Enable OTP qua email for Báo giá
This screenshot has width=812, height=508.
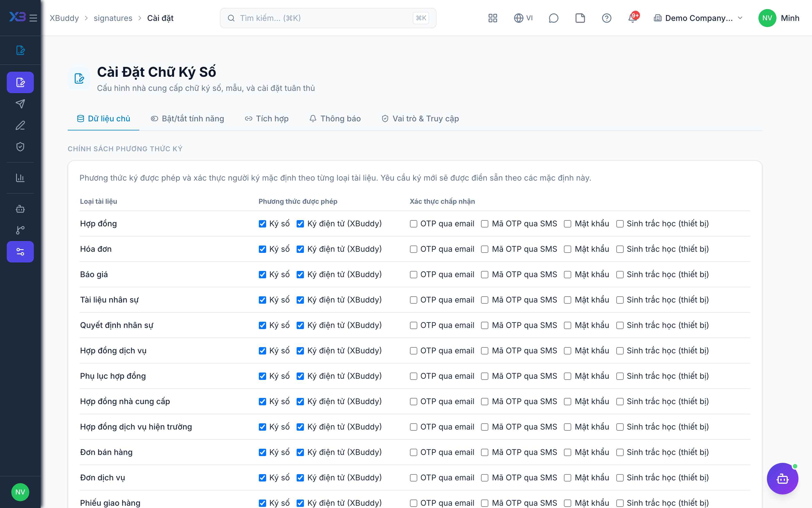pyautogui.click(x=413, y=275)
